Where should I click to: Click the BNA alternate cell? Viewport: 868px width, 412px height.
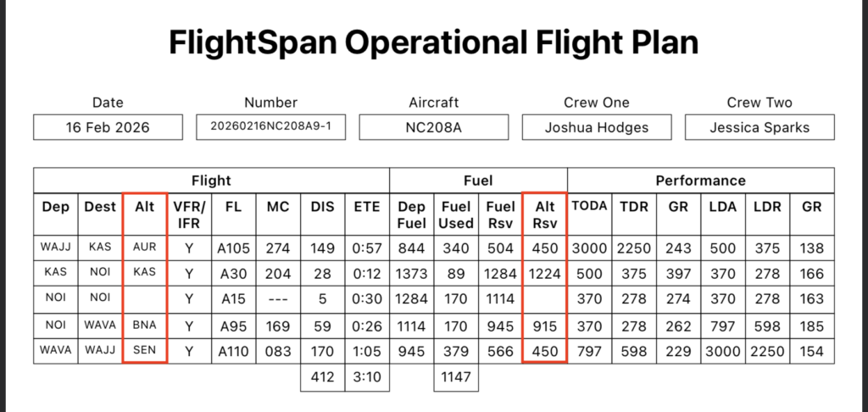145,326
